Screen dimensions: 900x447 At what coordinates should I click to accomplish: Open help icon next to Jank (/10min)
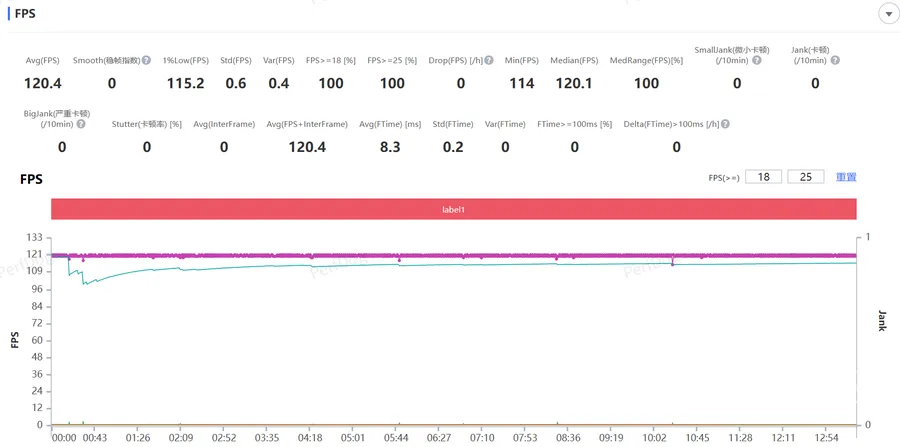click(835, 60)
